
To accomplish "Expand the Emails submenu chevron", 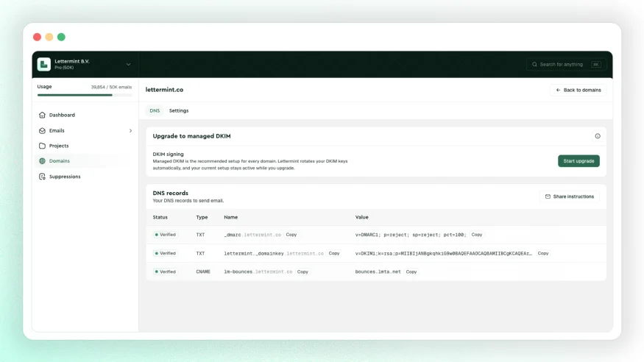I will [x=130, y=130].
